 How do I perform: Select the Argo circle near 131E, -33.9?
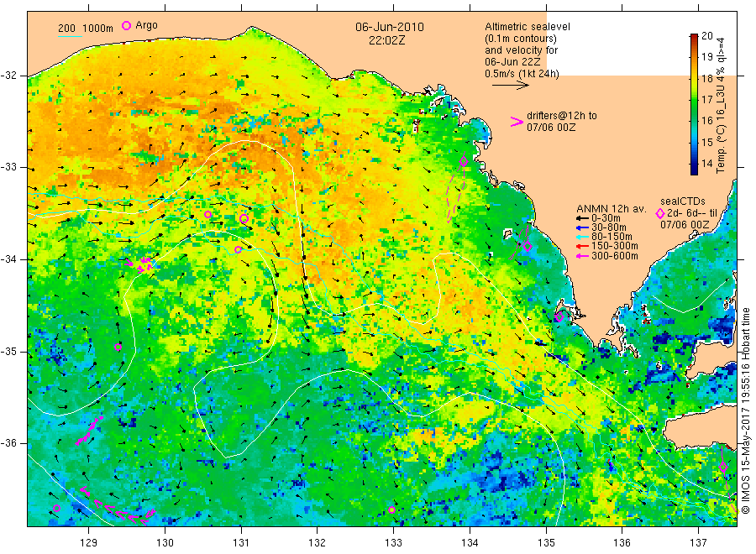(x=239, y=249)
